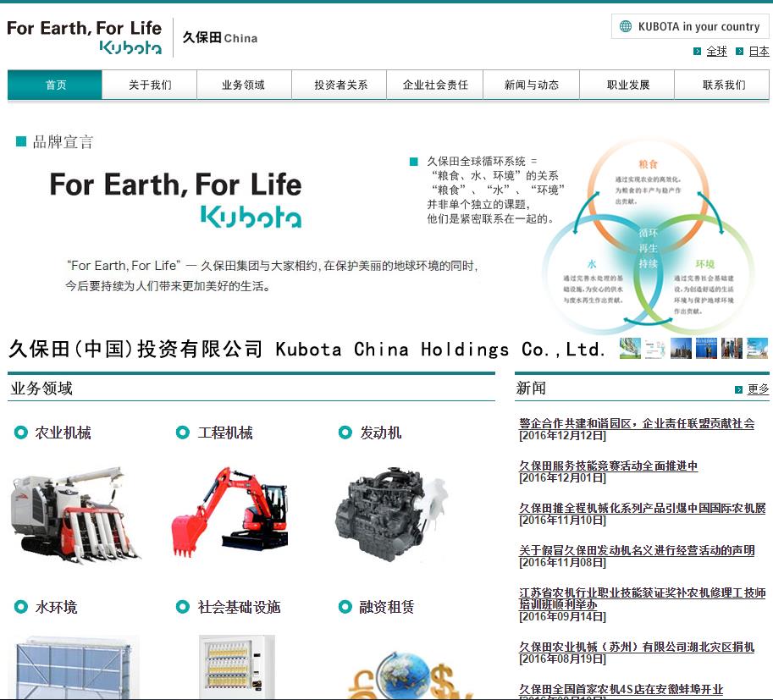The image size is (773, 700).
Task: Click the combine harvester image
Action: point(76,515)
